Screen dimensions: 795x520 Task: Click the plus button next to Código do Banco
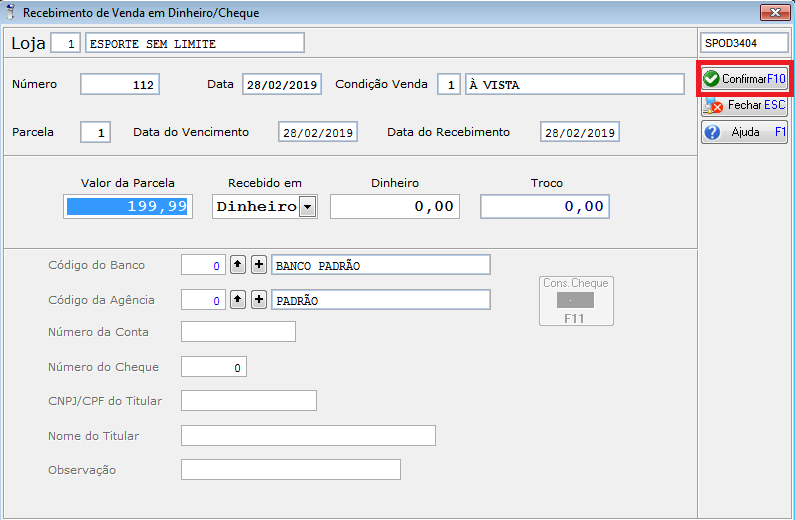[x=259, y=265]
